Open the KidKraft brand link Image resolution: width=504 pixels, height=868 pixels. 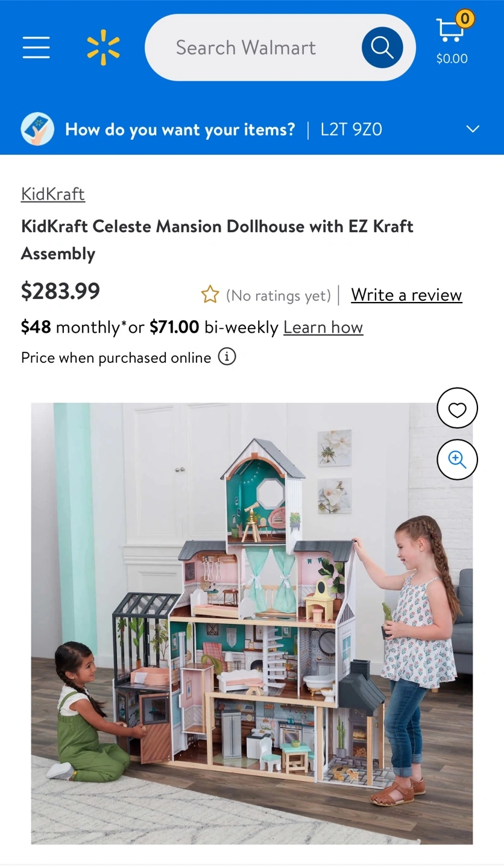coord(53,193)
